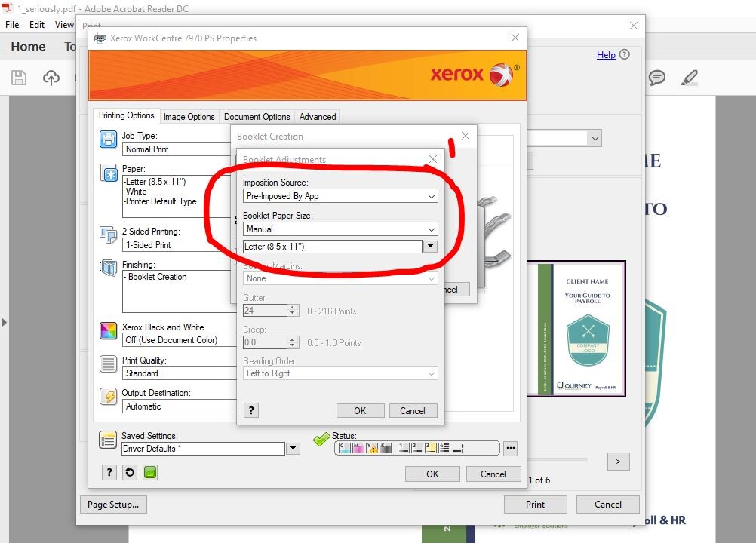Viewport: 756px width, 543px height.
Task: Click the Finishing booklet icon
Action: click(108, 268)
